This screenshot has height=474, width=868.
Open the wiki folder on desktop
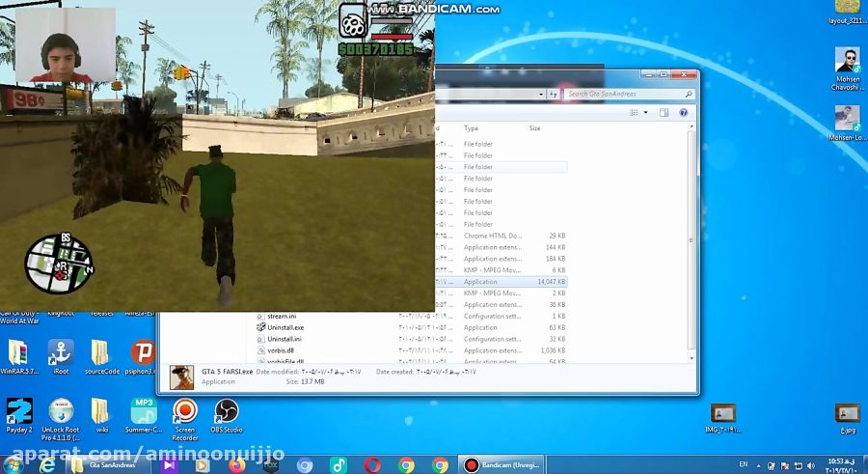point(101,416)
